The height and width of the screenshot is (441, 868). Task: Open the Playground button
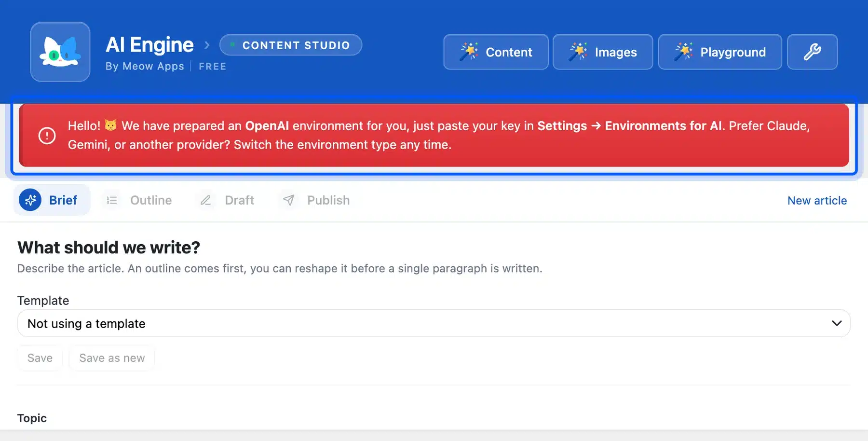pyautogui.click(x=720, y=52)
